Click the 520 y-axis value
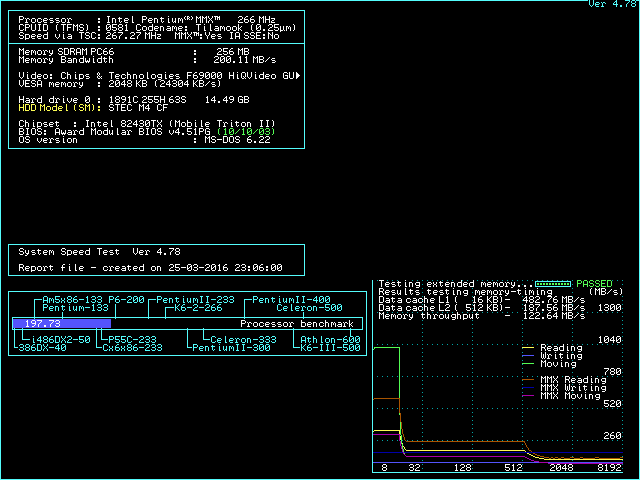The width and height of the screenshot is (640, 480). coord(612,404)
